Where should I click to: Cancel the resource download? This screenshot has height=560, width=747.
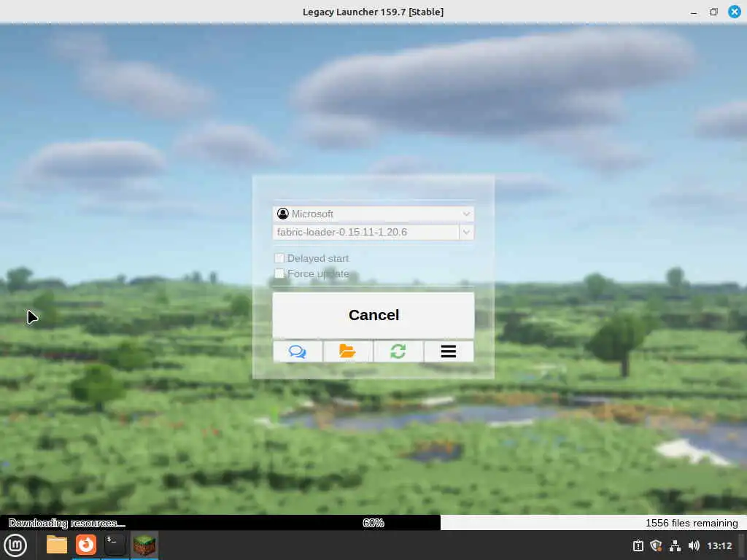pyautogui.click(x=373, y=315)
